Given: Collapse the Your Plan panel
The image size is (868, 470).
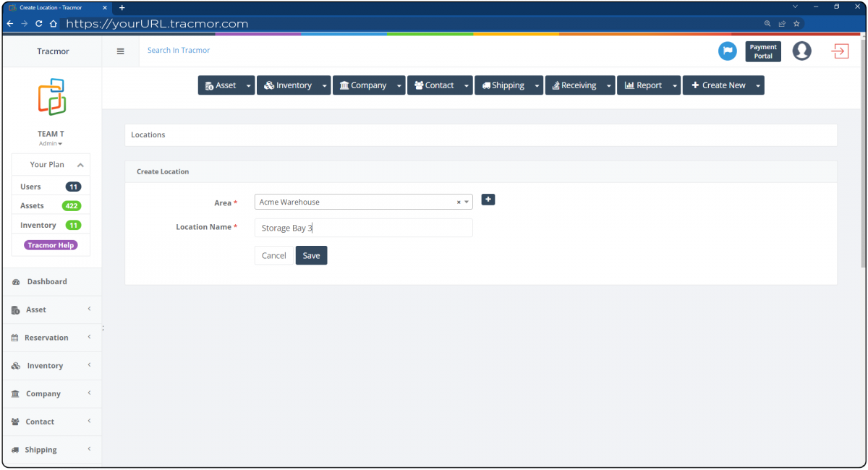Looking at the screenshot, I should [82, 164].
